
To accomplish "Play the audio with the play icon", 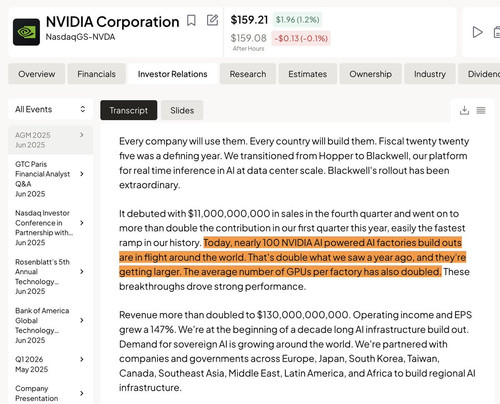I will pos(478,32).
